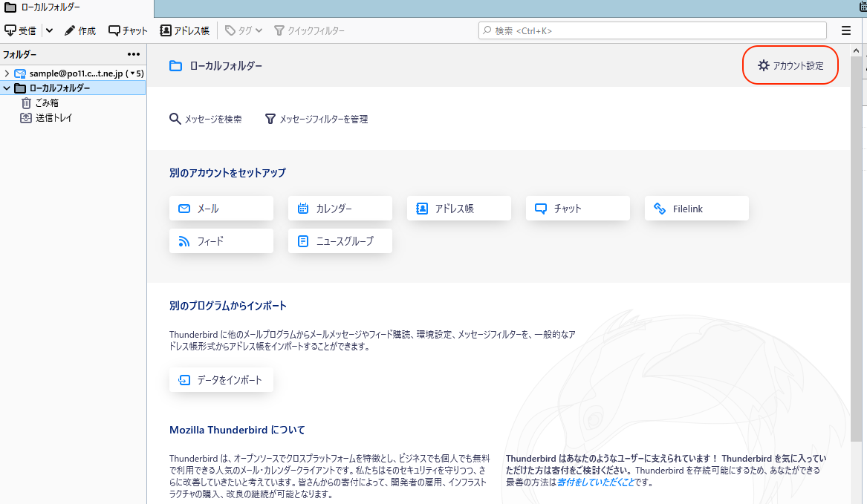Viewport: 867px width, 504px height.
Task: Toggle the クイックフィルター button
Action: pos(310,31)
